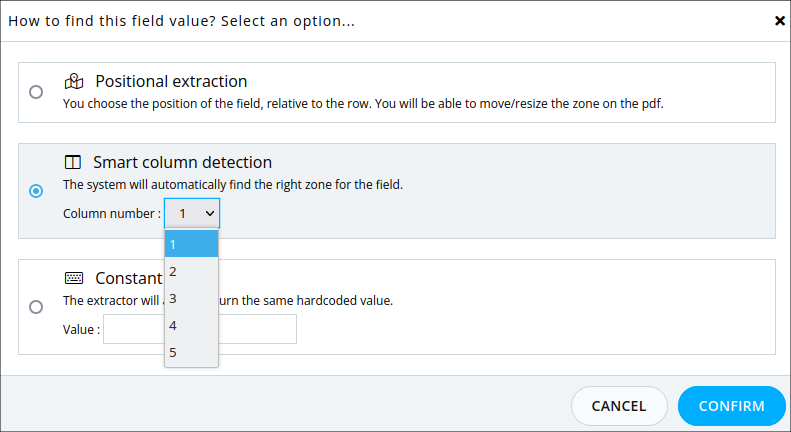The height and width of the screenshot is (432, 791).
Task: Select the Constant value radio button
Action: click(36, 307)
